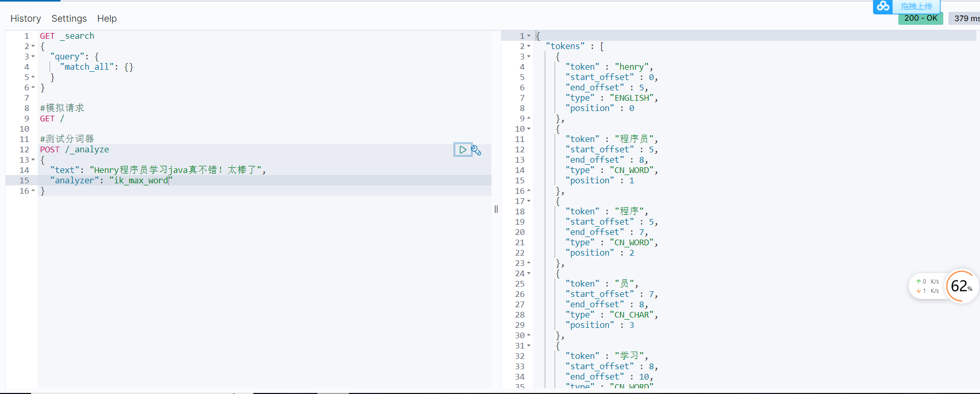This screenshot has width=980, height=394.
Task: Click the 62% circular usage indicator
Action: [961, 286]
